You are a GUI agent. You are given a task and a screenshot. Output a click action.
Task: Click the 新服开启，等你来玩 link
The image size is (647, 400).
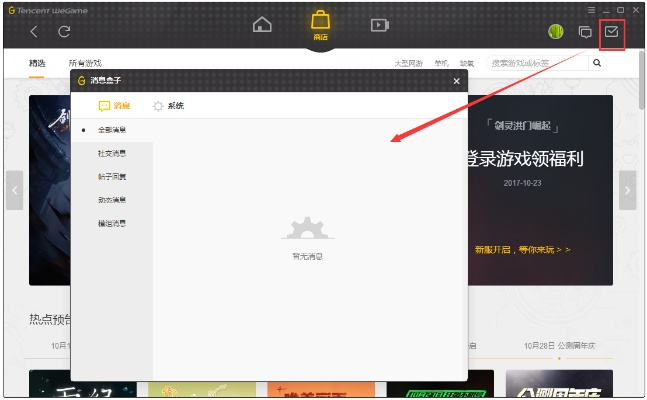click(x=522, y=249)
